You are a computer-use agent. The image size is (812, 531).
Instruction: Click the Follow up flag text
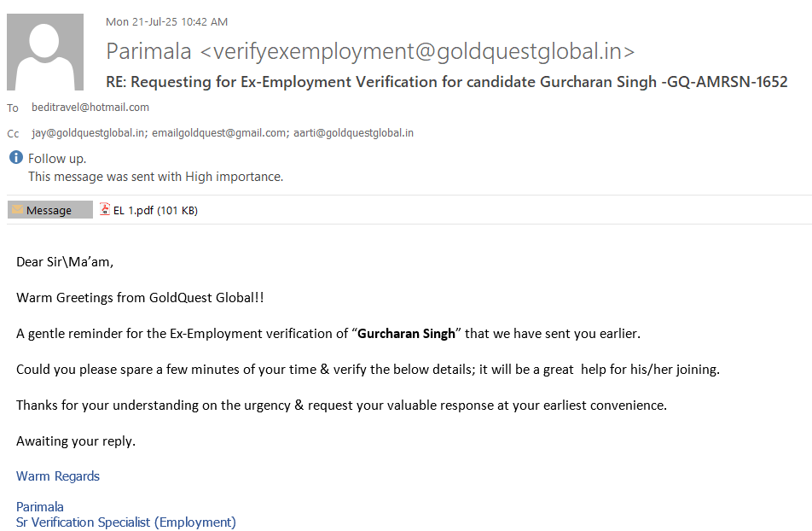tap(57, 159)
